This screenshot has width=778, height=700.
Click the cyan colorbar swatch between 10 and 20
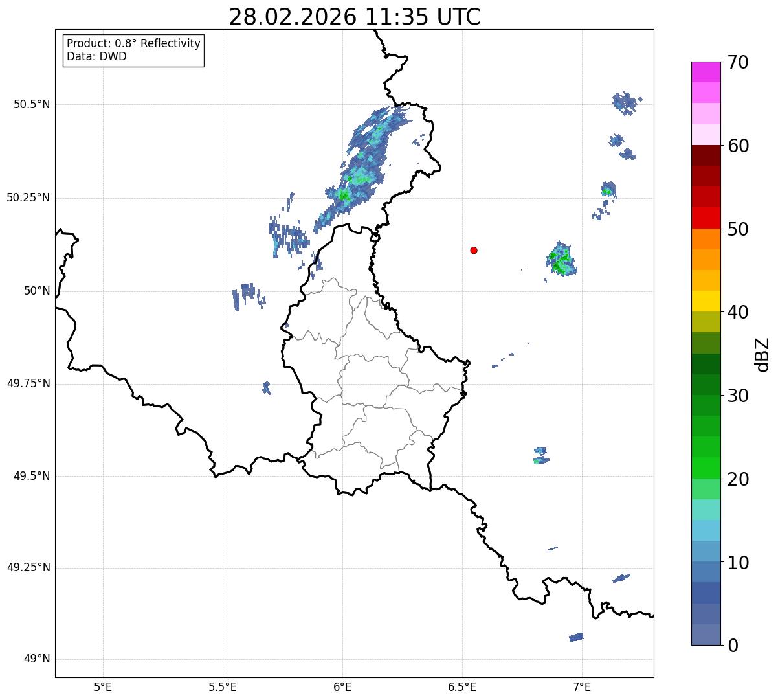coord(706,531)
